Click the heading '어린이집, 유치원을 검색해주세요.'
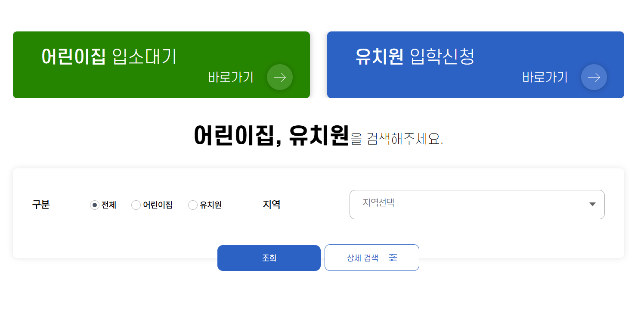The image size is (644, 317). pos(319,136)
